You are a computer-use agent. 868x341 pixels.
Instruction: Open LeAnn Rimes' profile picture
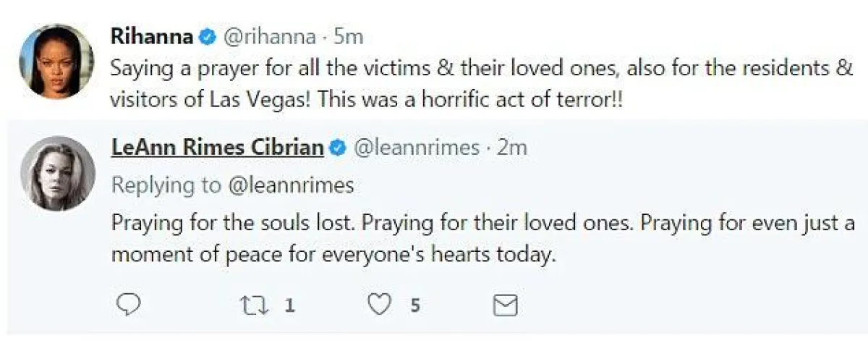coord(57,173)
